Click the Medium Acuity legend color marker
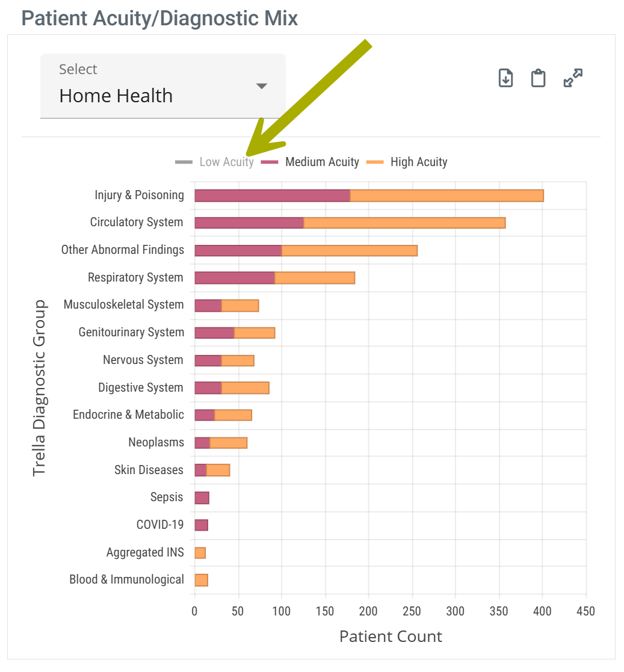Screen dimensions: 624x672 point(270,162)
